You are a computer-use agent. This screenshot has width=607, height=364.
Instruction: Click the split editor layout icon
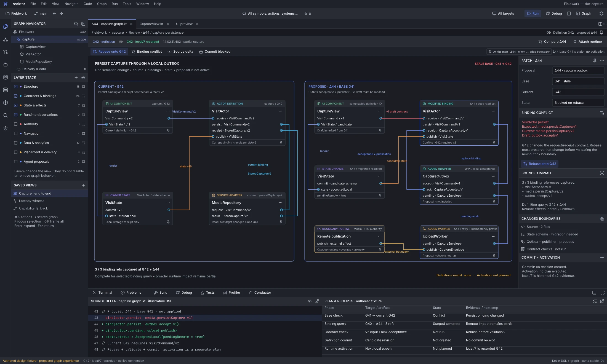coord(600,24)
